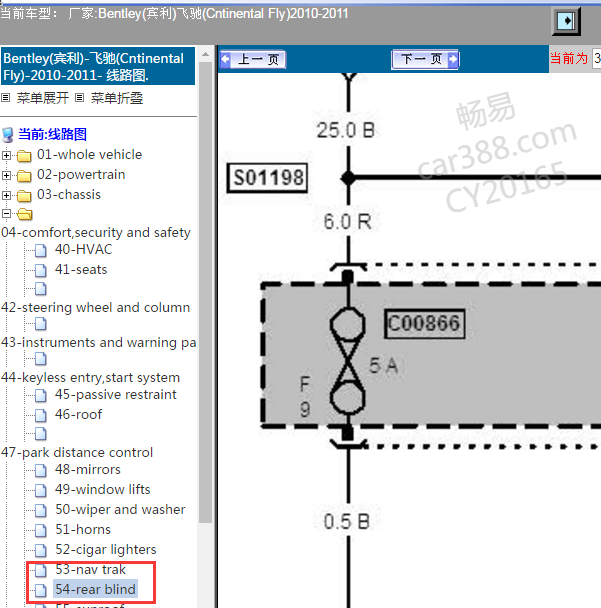The image size is (601, 608).
Task: Open the 53-nav trak diagram
Action: (x=90, y=570)
